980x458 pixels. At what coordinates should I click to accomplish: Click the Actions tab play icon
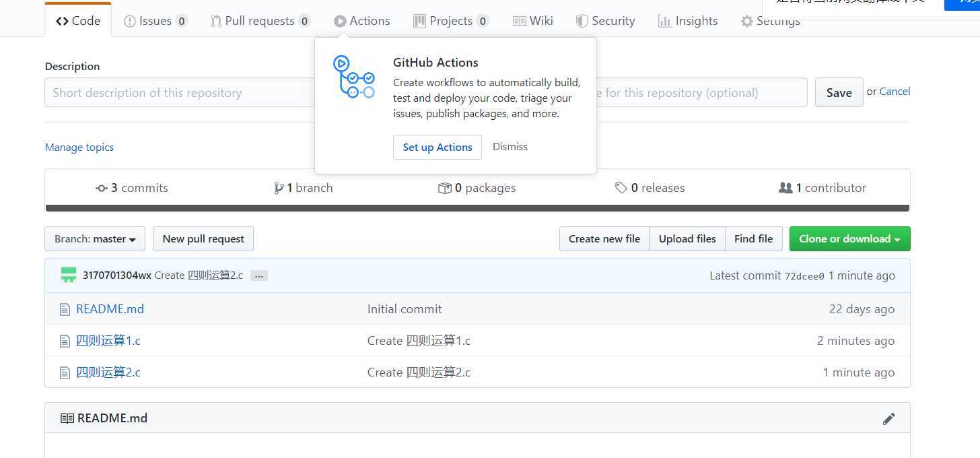(340, 22)
